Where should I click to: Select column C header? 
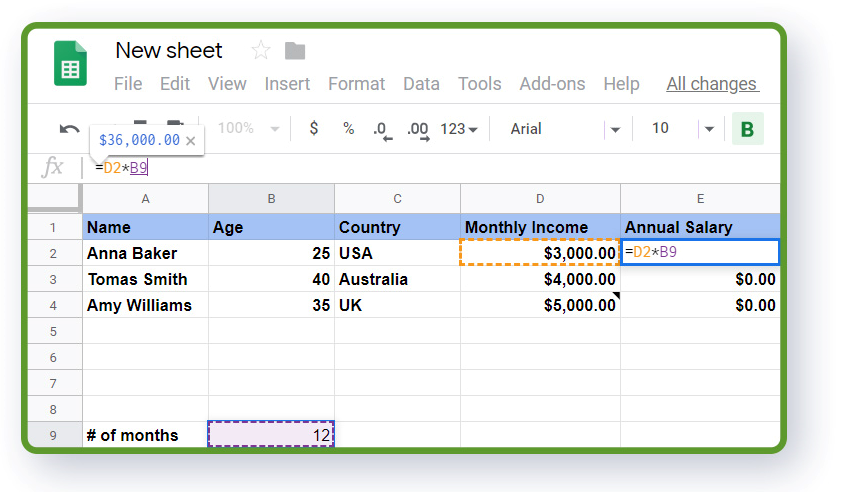397,199
